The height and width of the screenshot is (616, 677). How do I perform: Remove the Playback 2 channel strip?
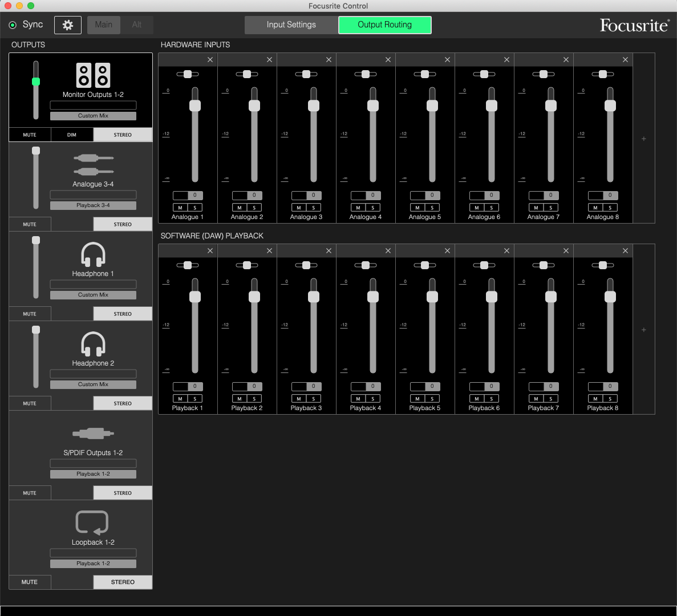269,251
